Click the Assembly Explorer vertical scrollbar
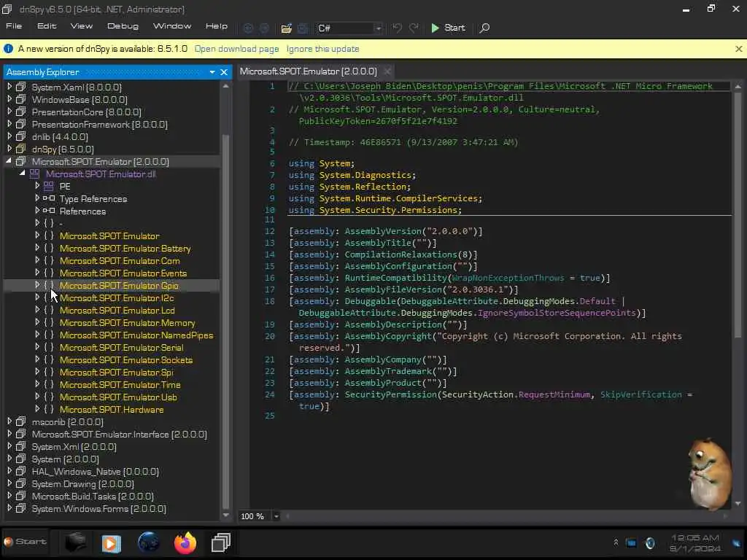 click(x=226, y=322)
